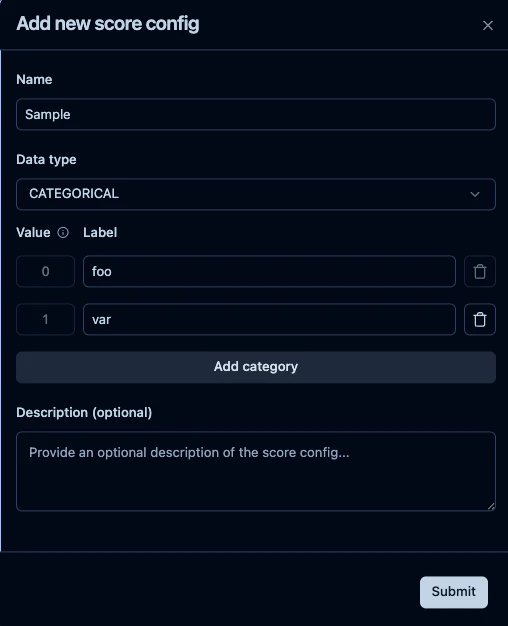508x626 pixels.
Task: Click the Value column heading text
Action: point(34,232)
